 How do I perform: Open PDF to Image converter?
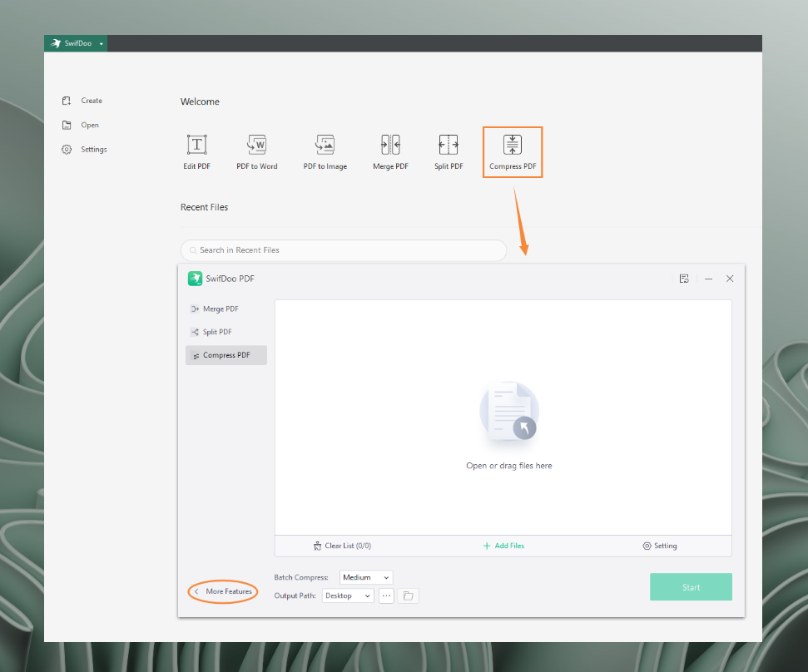click(x=325, y=151)
